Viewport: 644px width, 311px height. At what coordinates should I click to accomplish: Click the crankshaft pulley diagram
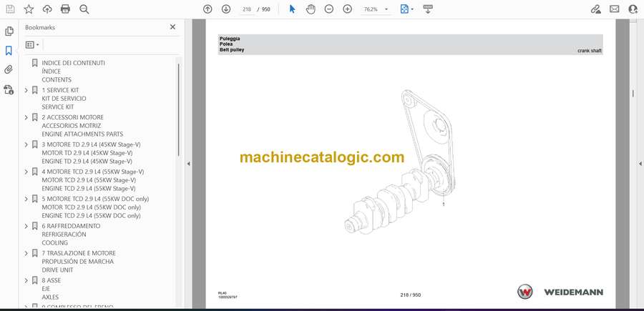point(401,162)
